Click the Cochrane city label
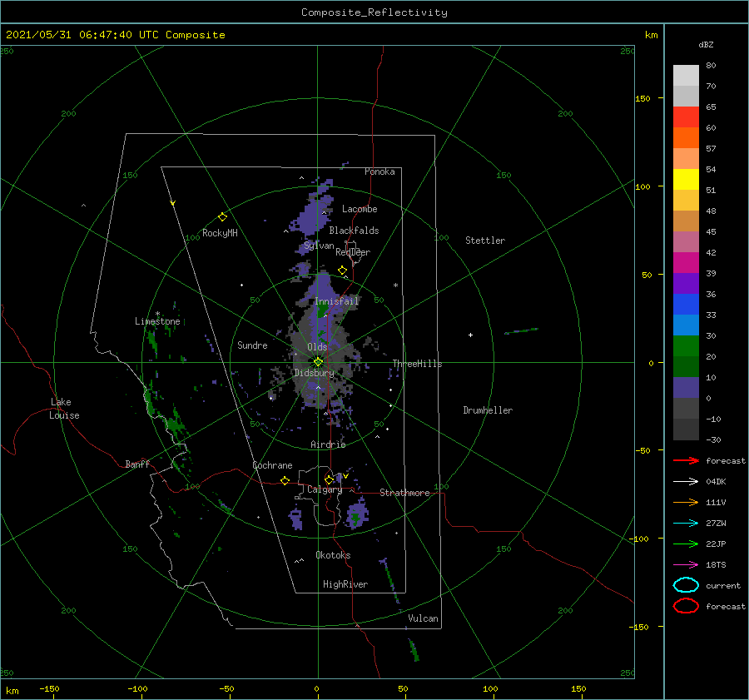Image resolution: width=749 pixels, height=700 pixels. coord(272,465)
